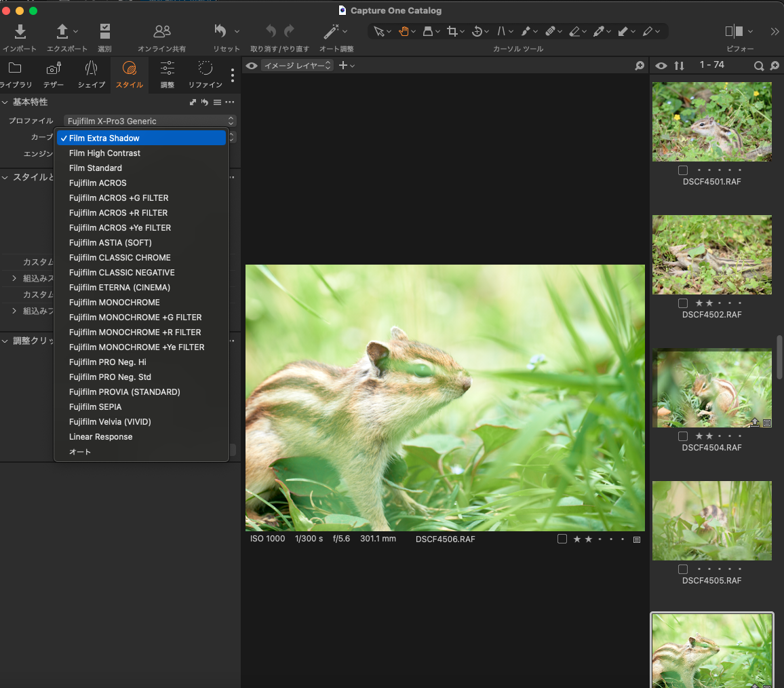Select the Pan hand cursor tool

click(404, 31)
